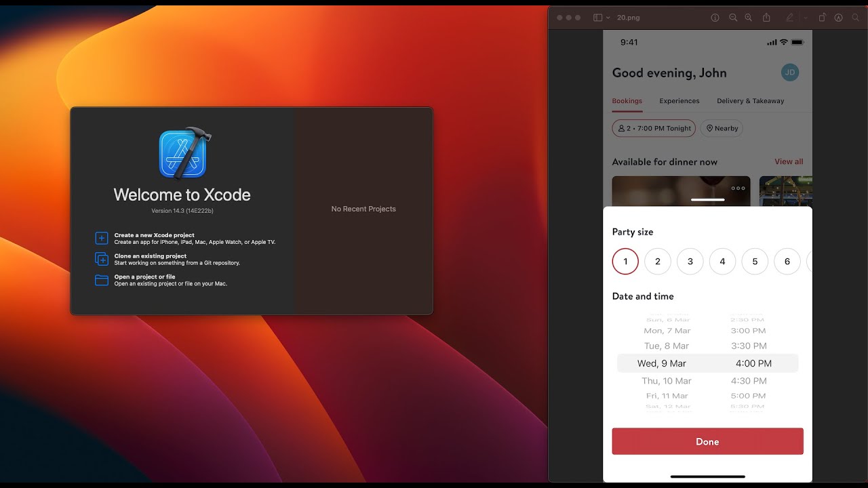Click the JD profile avatar
Image resolution: width=868 pixels, height=488 pixels.
[x=790, y=73]
